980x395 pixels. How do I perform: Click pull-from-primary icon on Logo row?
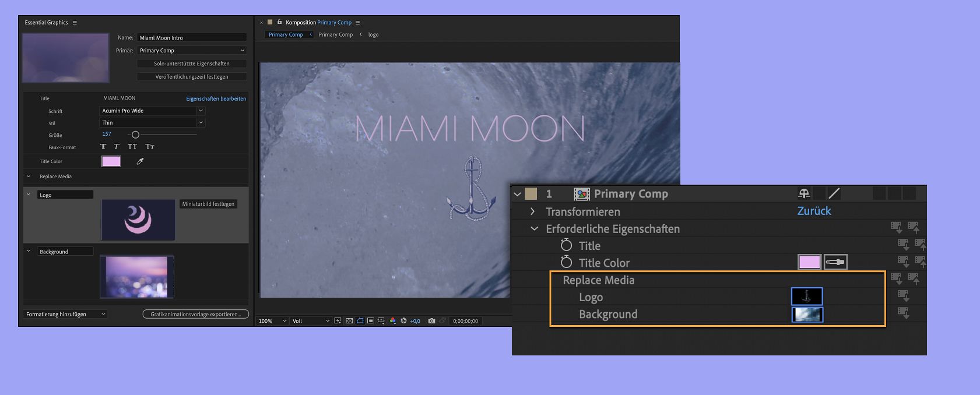point(903,296)
